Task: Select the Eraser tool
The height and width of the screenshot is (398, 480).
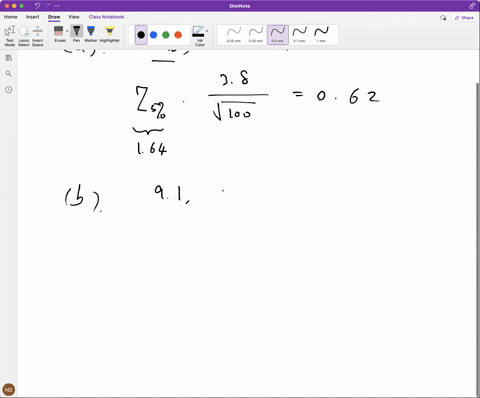Action: click(x=59, y=34)
